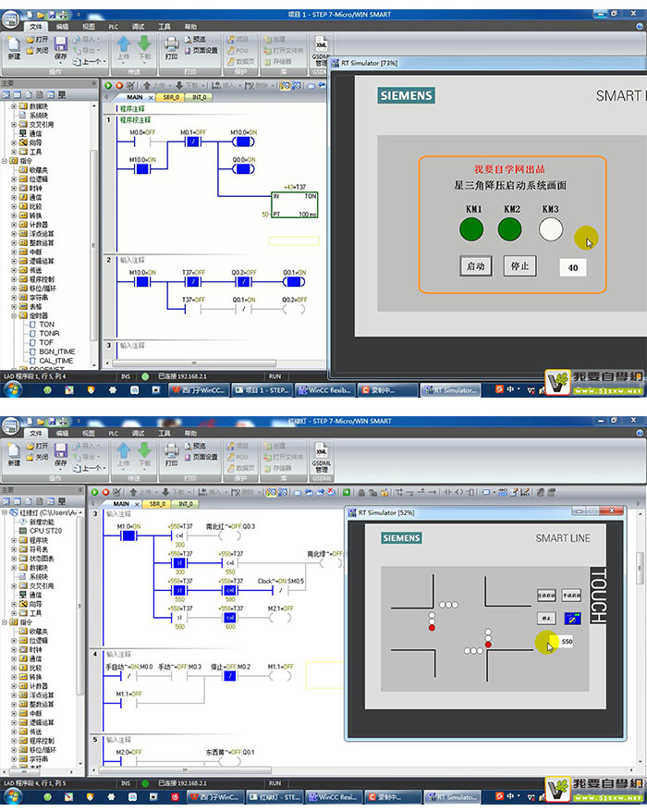Click 关闭 in 红绿灯 window ribbon
Viewport: 647px width, 812px height.
(37, 457)
